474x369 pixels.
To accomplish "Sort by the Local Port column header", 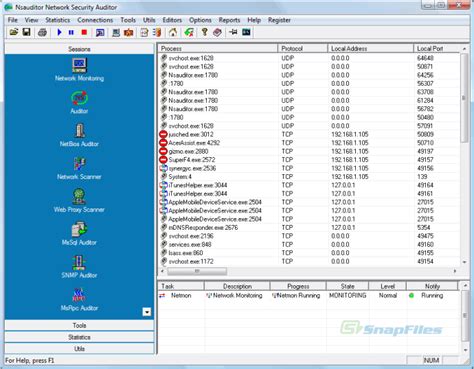I will [437, 49].
